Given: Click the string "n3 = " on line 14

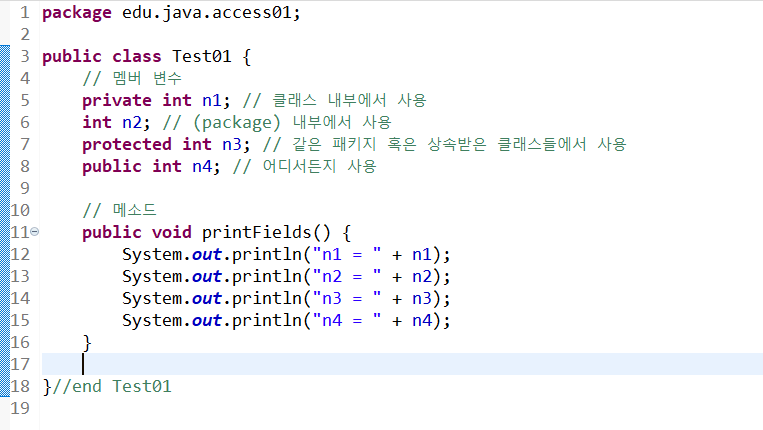Looking at the screenshot, I should click(346, 298).
